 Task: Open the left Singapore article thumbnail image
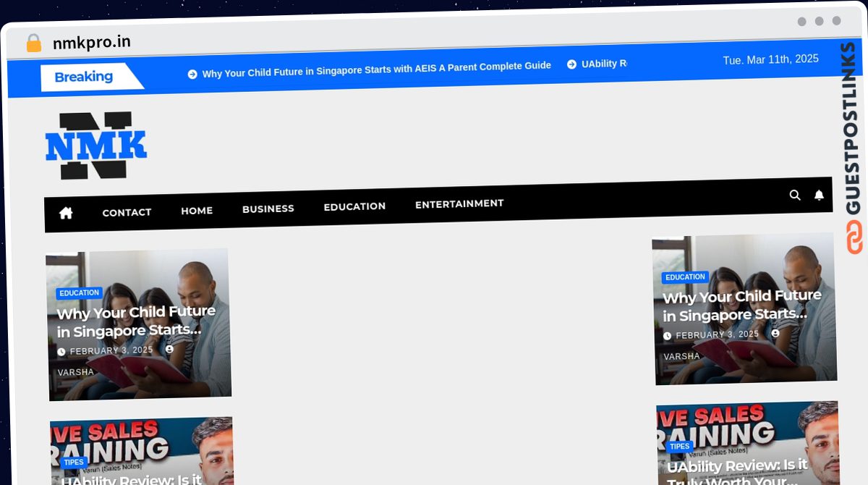click(139, 324)
